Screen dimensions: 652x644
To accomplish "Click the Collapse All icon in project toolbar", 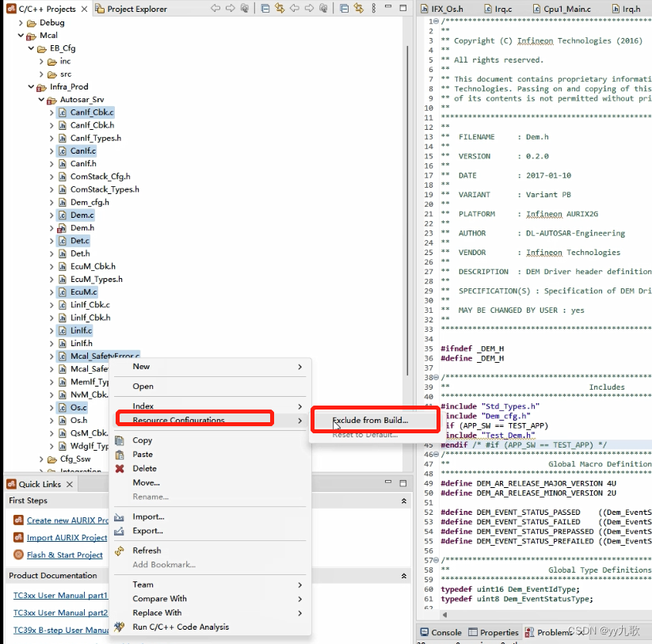I will tap(265, 9).
